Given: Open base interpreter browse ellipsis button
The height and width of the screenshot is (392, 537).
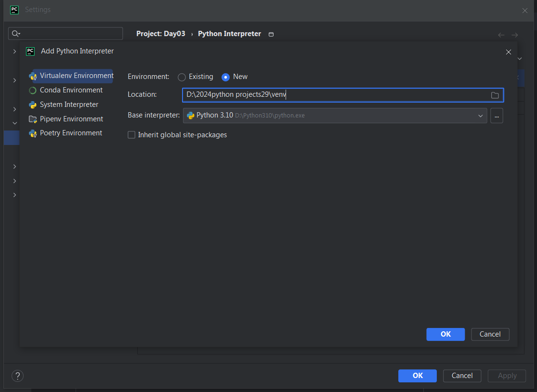Looking at the screenshot, I should (497, 116).
